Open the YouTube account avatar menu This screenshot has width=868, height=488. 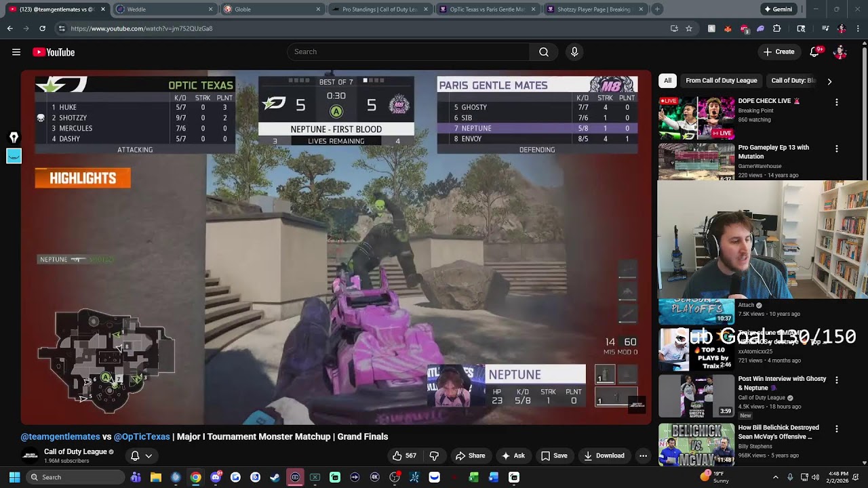pos(840,52)
